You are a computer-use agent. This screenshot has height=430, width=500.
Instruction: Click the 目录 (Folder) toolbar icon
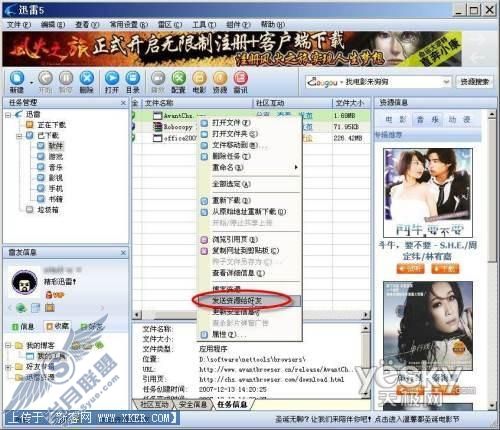coord(132,81)
